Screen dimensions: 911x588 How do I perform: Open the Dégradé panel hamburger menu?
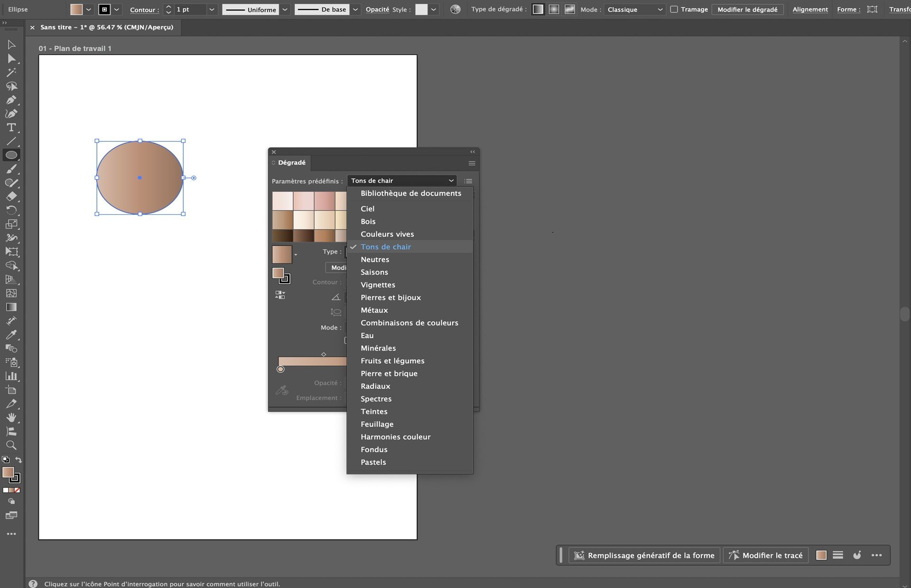pos(472,163)
